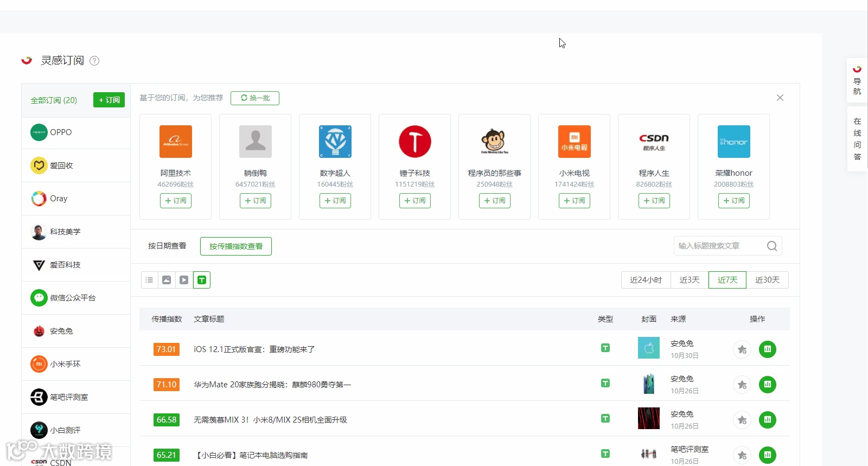Screen dimensions: 868x466
Task: Open article 华为Mate 20家族跑分揭晓
Action: [272, 385]
